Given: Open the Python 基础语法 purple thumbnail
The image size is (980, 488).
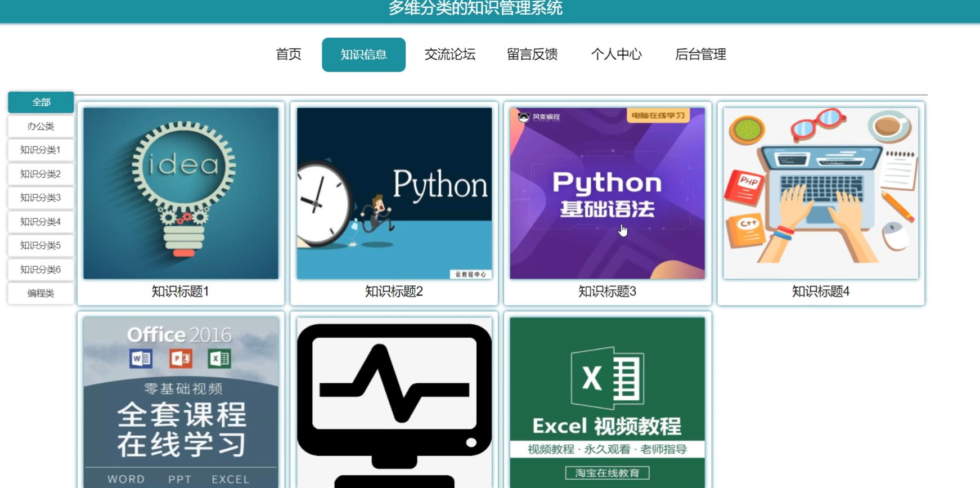Looking at the screenshot, I should pos(607,193).
